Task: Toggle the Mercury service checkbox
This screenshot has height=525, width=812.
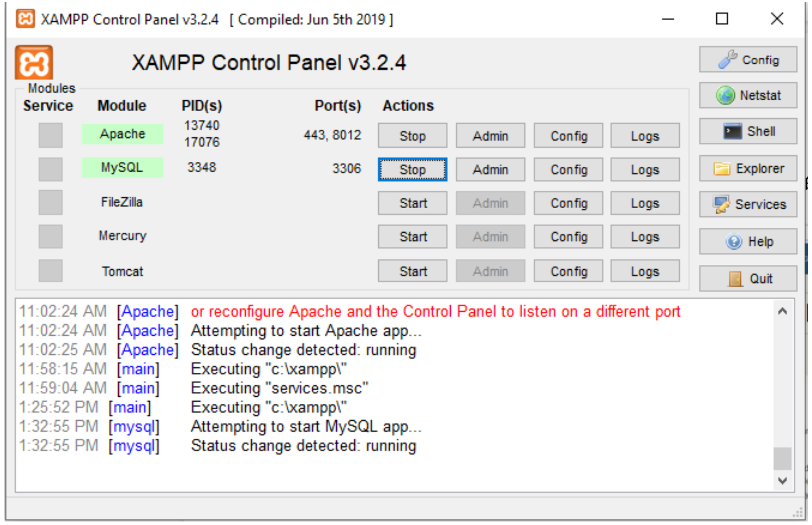Action: tap(51, 236)
